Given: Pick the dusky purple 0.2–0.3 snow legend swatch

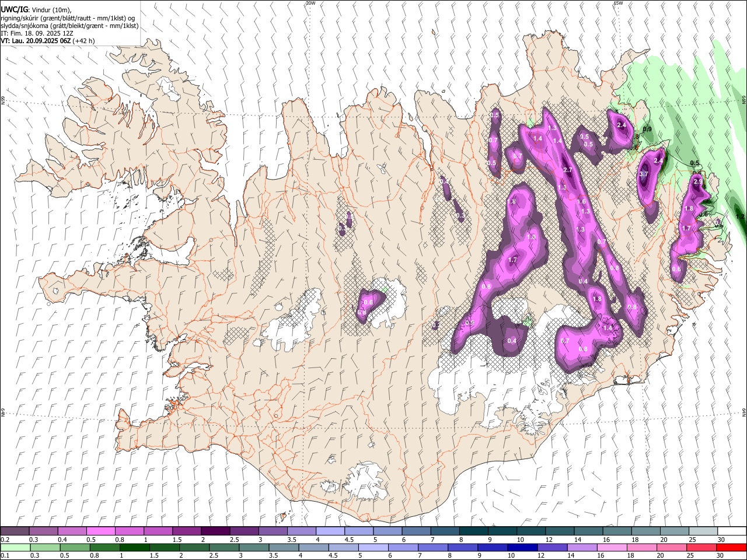Looking at the screenshot, I should pos(15,531).
